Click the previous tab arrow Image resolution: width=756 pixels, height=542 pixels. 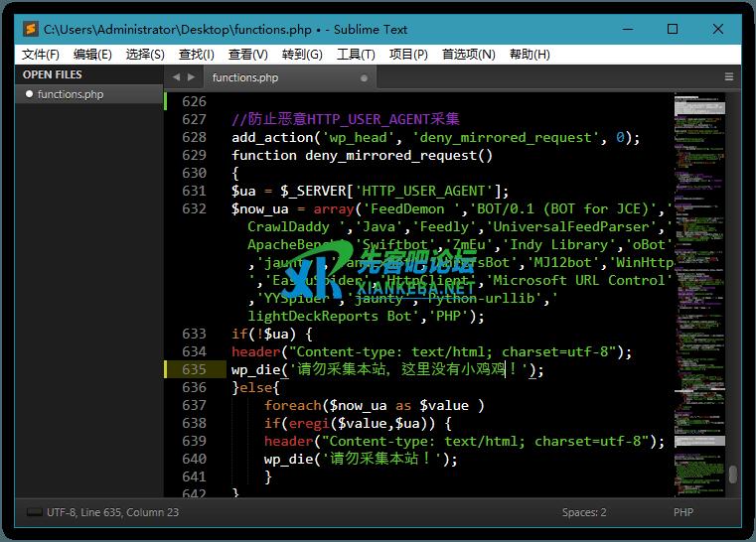(176, 76)
